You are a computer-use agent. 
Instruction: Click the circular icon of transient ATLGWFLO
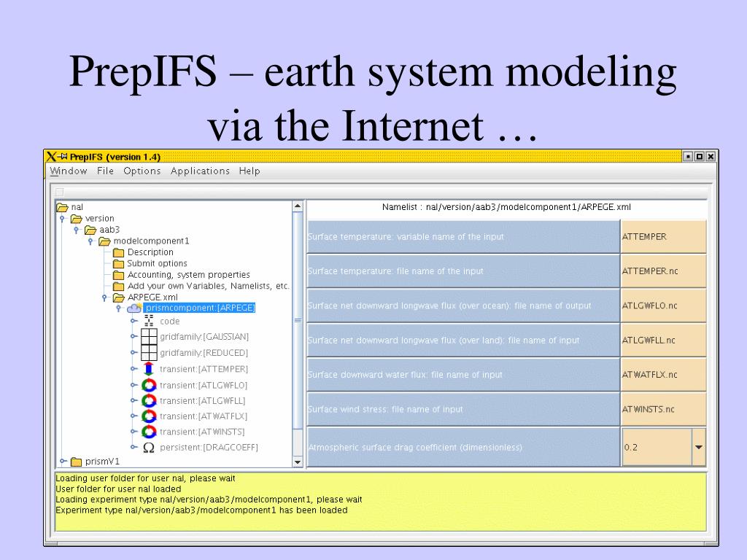[x=149, y=385]
